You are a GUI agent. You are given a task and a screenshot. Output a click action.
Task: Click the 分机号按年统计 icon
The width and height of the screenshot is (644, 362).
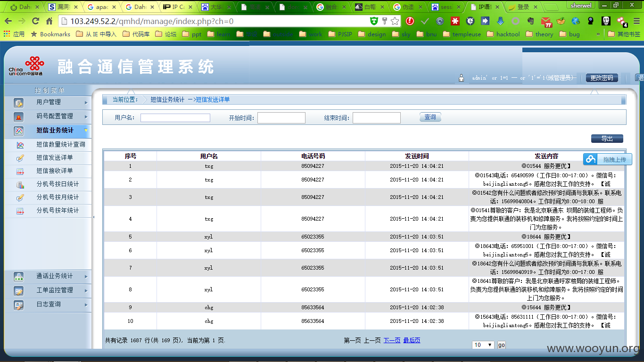pyautogui.click(x=20, y=211)
